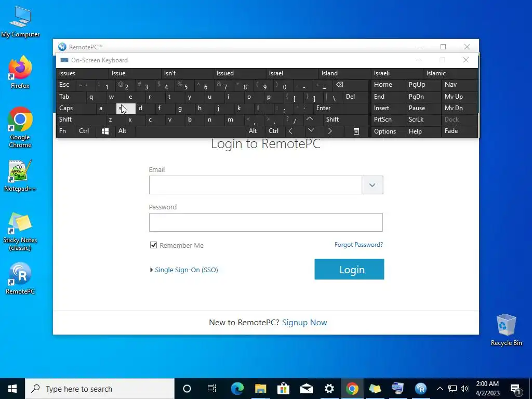Toggle the left Alt key
532x399 pixels.
(x=125, y=131)
